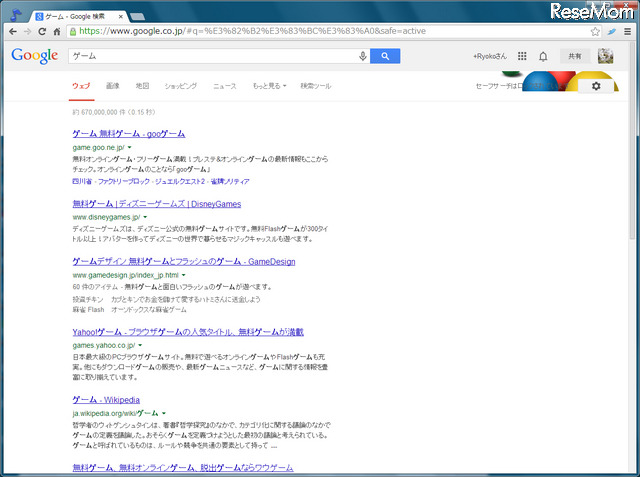Go back with the browser back arrow
Viewport: 640px width, 477px height.
[x=13, y=31]
